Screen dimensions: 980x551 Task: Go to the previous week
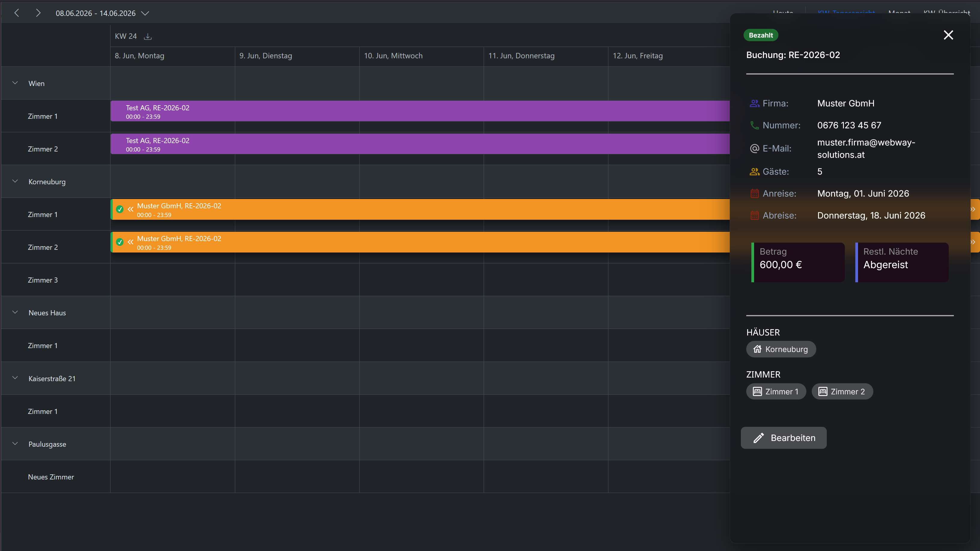tap(17, 13)
